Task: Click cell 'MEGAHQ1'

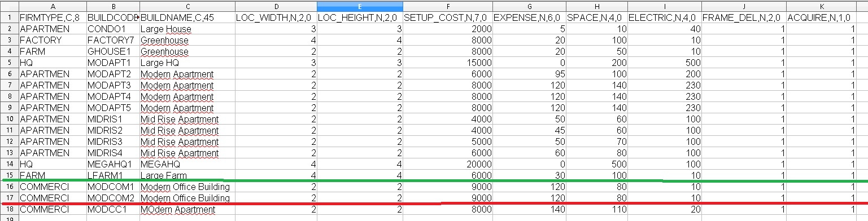Action: tap(112, 164)
